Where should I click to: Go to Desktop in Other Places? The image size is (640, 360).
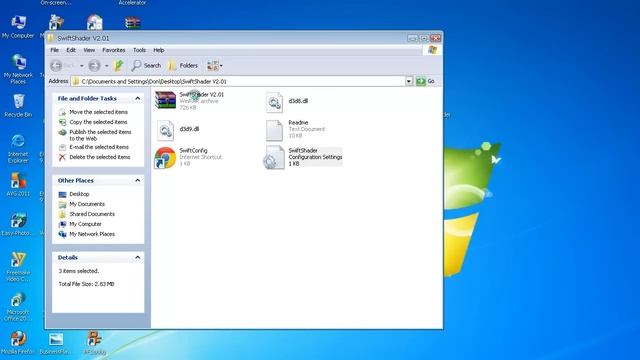[79, 194]
